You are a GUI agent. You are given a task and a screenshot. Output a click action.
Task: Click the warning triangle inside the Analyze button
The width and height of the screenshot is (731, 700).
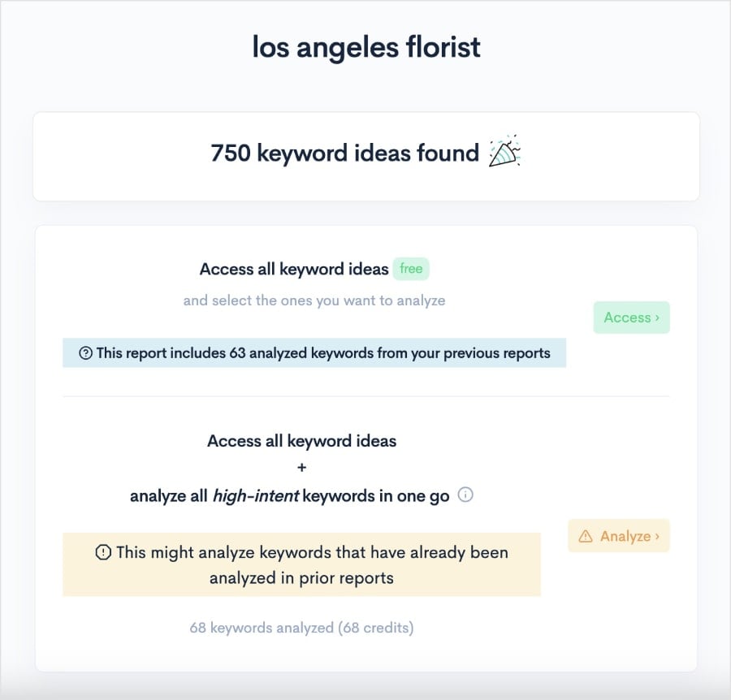pos(584,536)
